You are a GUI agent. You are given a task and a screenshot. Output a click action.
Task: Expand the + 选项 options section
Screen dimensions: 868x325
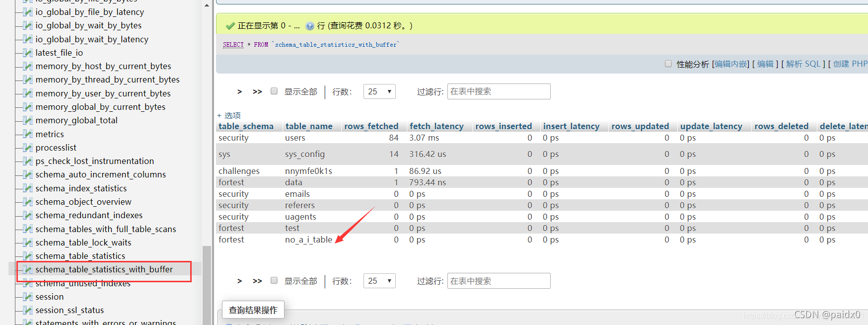pyautogui.click(x=229, y=115)
